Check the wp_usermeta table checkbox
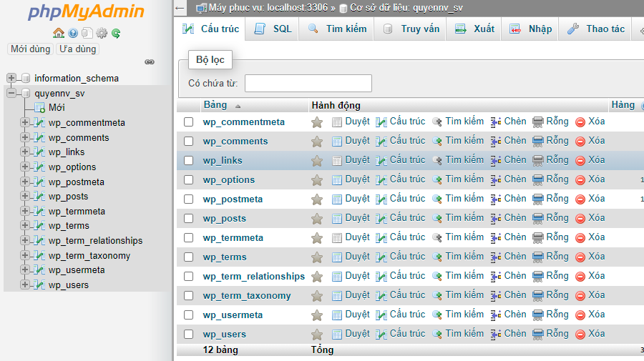The height and width of the screenshot is (361, 644). [x=189, y=315]
